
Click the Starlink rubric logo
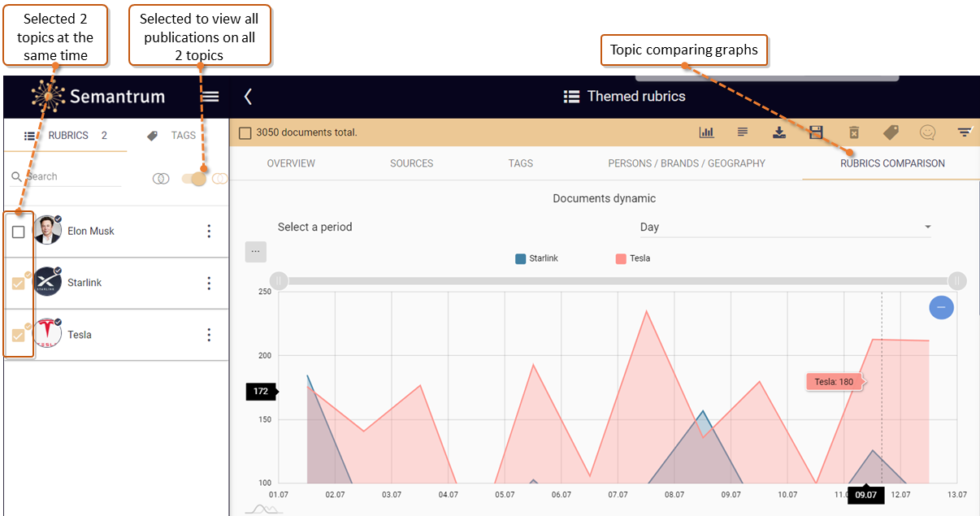click(48, 282)
